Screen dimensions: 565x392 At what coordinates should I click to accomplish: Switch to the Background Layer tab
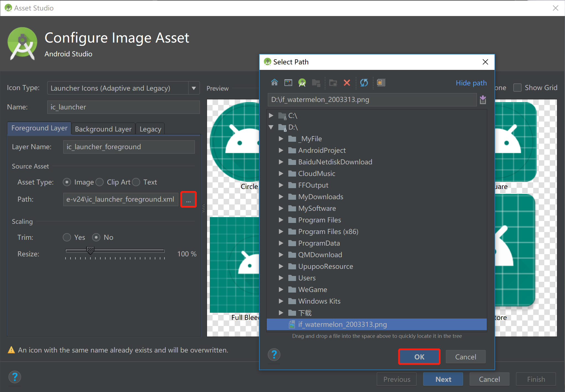click(103, 129)
